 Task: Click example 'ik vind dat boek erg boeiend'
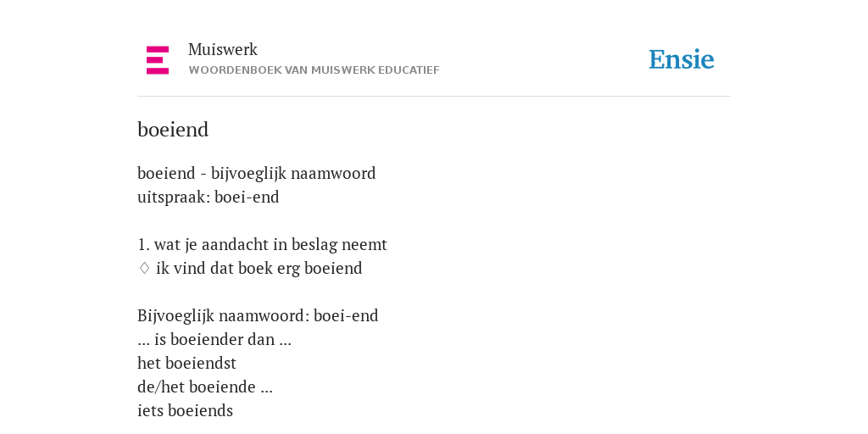(x=259, y=268)
